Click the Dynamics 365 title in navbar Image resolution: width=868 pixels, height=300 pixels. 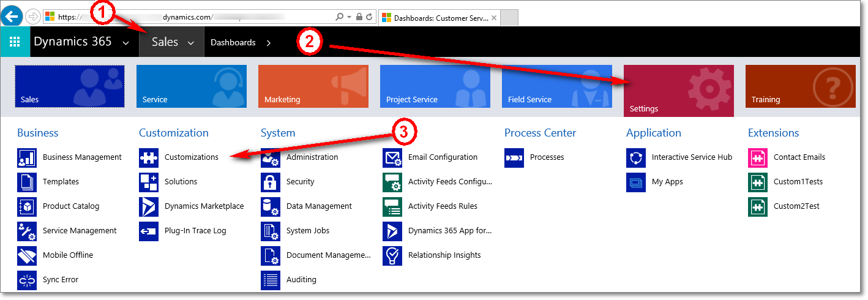coord(73,42)
